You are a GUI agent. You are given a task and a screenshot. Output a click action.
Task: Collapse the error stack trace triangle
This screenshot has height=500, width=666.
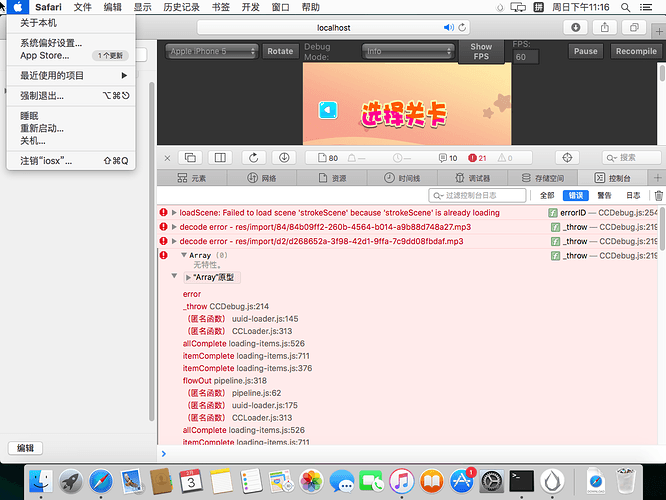point(174,276)
